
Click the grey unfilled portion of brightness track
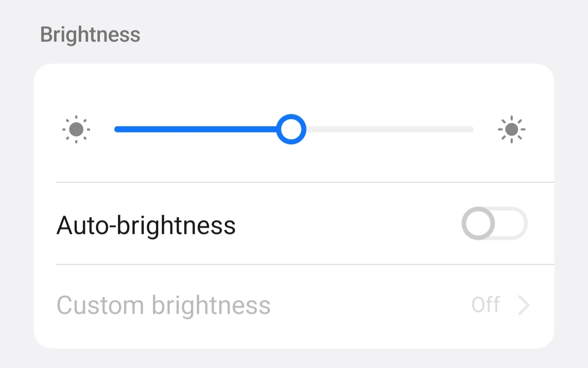coord(390,129)
